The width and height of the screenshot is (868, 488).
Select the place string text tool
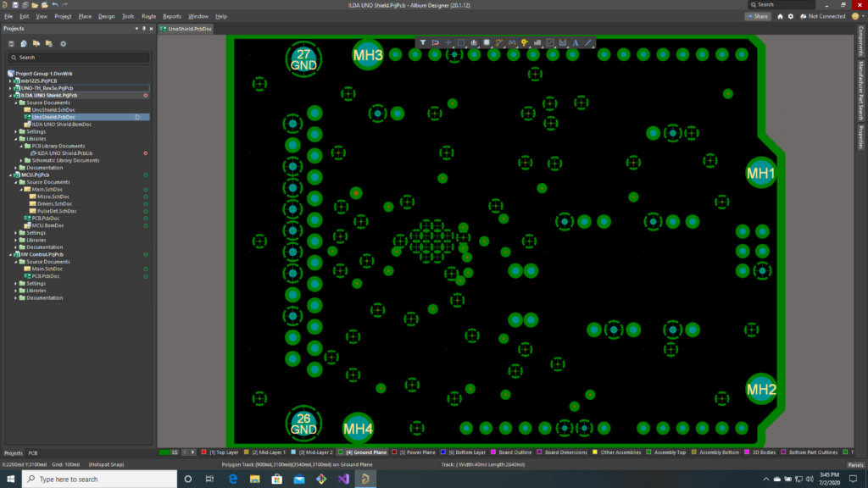(576, 42)
